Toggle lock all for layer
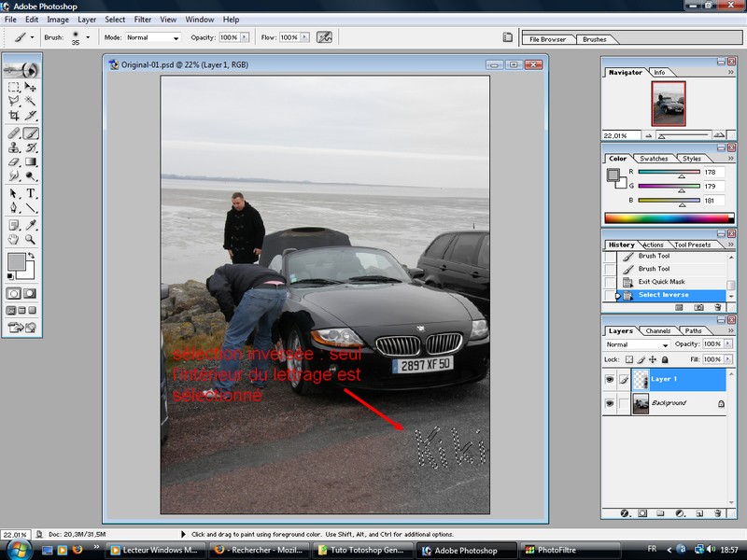This screenshot has width=747, height=560. 665,359
